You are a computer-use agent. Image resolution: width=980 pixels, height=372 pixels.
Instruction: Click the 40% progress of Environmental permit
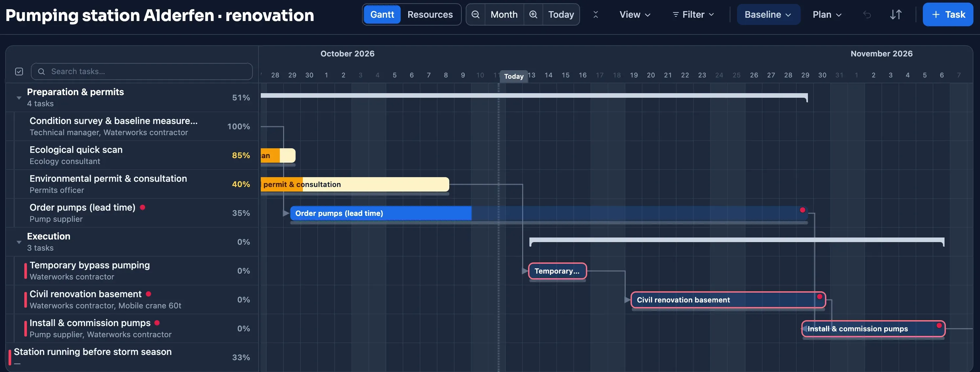point(241,184)
